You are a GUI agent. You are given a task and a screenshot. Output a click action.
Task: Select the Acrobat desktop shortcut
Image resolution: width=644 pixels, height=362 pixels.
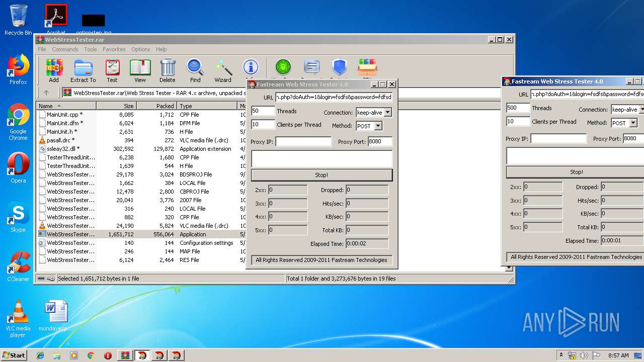[x=56, y=19]
